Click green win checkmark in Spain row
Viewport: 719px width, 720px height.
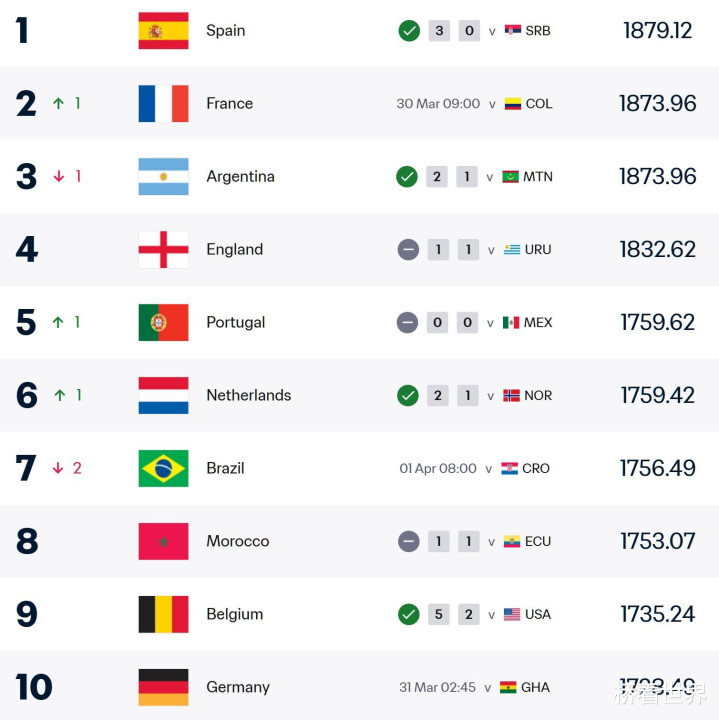tap(408, 31)
